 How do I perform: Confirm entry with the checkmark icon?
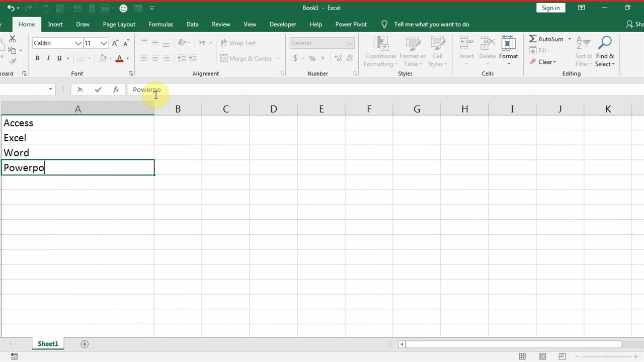pyautogui.click(x=98, y=89)
